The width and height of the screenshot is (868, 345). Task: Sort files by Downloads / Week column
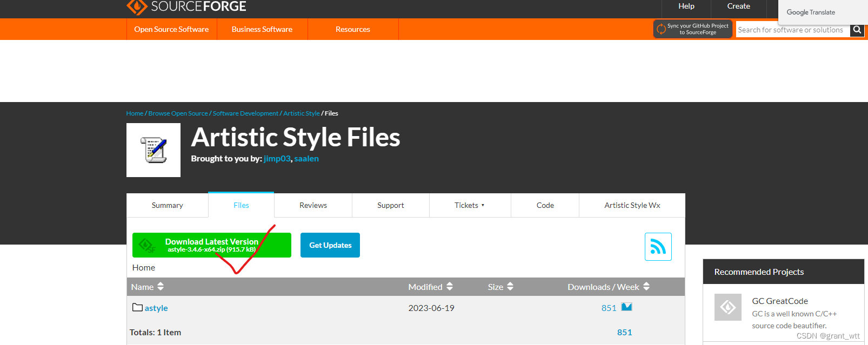coord(609,287)
